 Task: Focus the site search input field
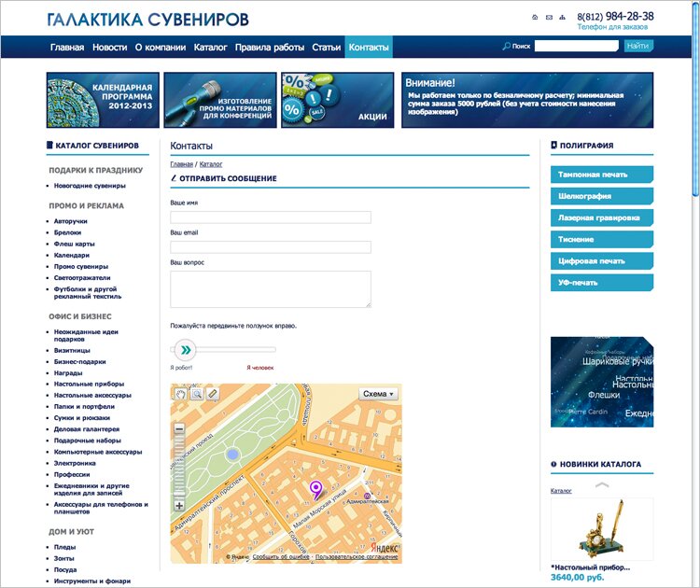(x=577, y=46)
